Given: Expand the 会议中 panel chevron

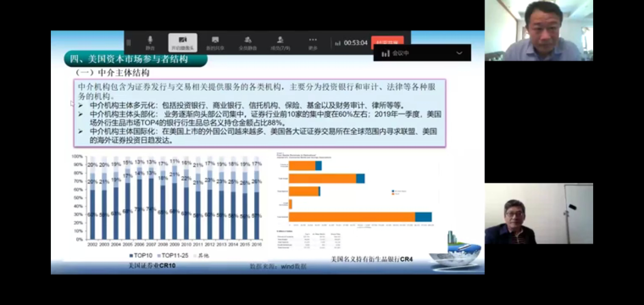Looking at the screenshot, I should pos(459,53).
